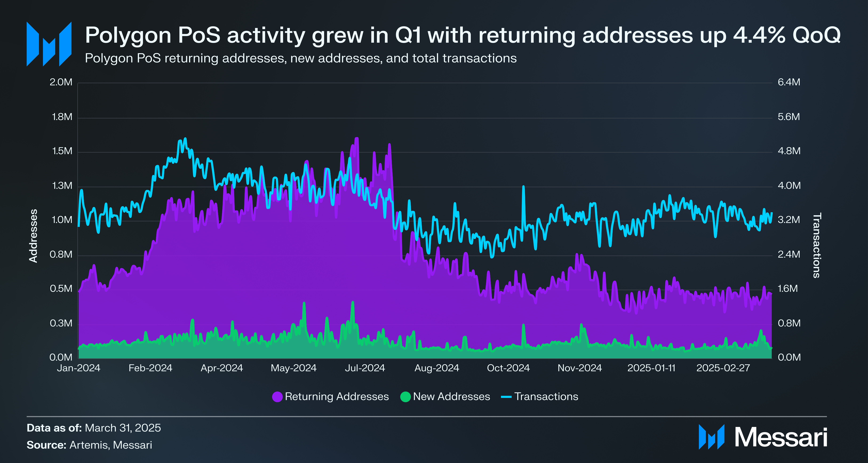Click the Jan-2024 x-axis label
This screenshot has width=868, height=463.
[79, 368]
